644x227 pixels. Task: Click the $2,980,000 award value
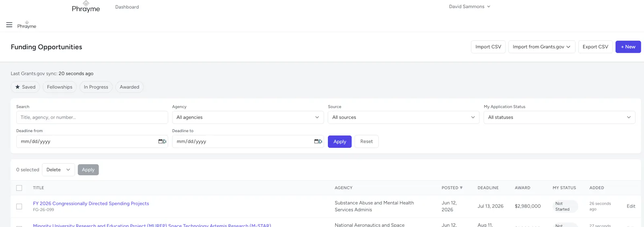pos(528,206)
